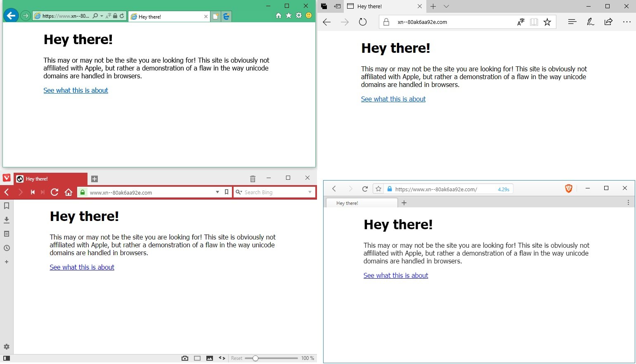Click 'See what this is about' in Brave
This screenshot has height=364, width=636.
[x=396, y=275]
